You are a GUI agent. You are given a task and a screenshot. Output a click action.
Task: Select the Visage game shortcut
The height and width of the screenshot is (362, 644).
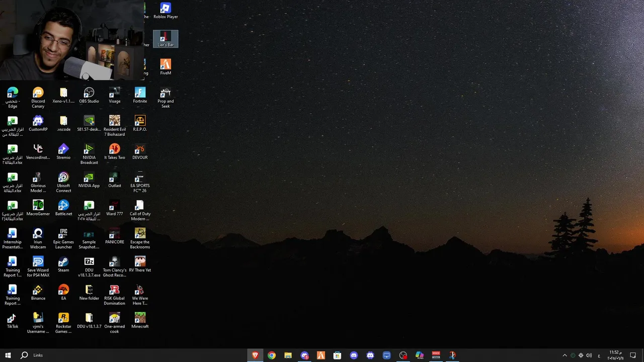[x=115, y=96]
